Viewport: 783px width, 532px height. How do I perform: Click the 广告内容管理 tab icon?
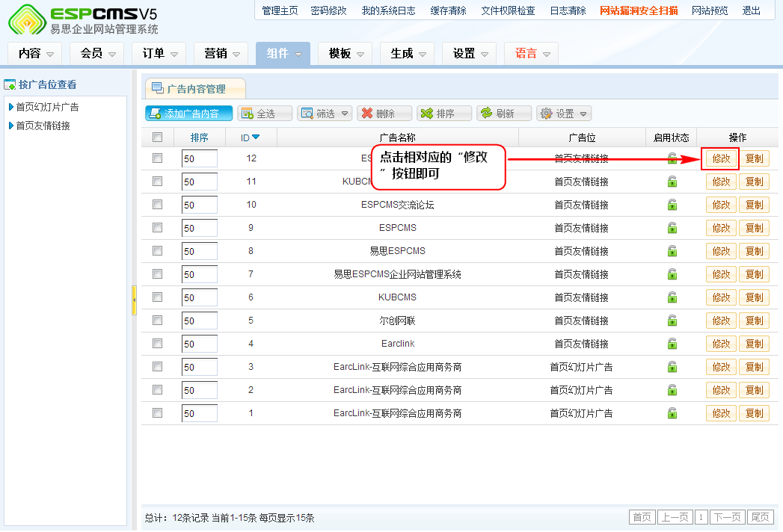(157, 88)
